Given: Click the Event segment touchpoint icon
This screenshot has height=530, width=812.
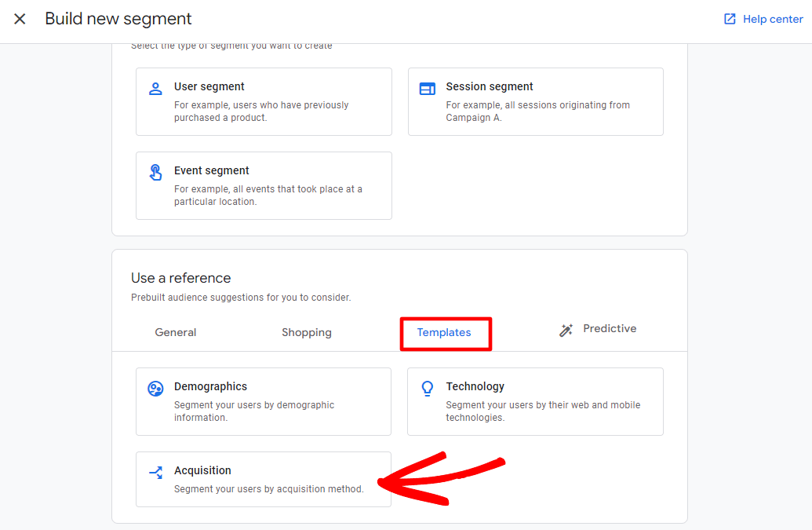Looking at the screenshot, I should pyautogui.click(x=154, y=170).
